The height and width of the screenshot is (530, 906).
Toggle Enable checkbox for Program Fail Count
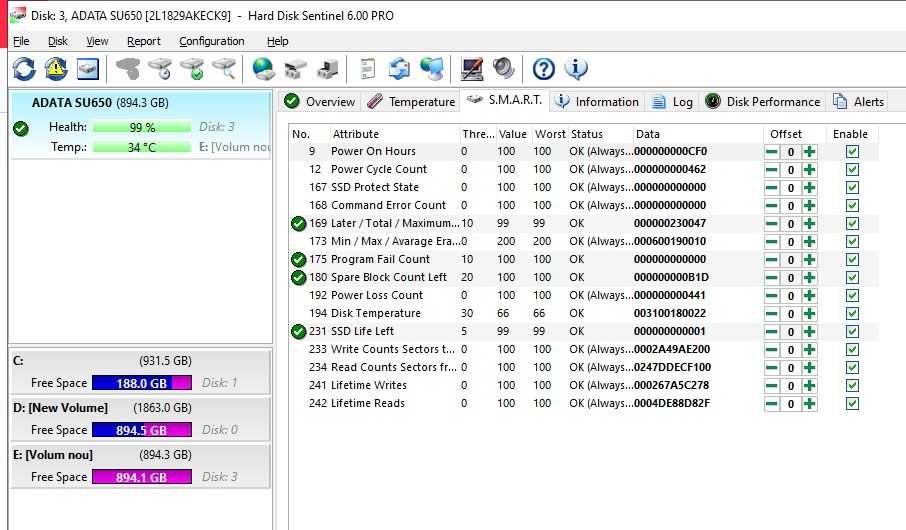[x=852, y=260]
